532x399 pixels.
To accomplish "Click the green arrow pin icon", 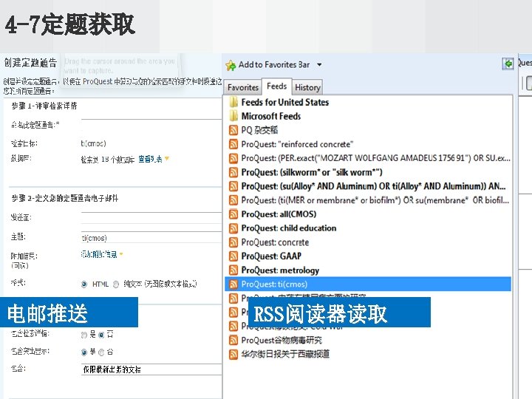I will click(x=508, y=64).
